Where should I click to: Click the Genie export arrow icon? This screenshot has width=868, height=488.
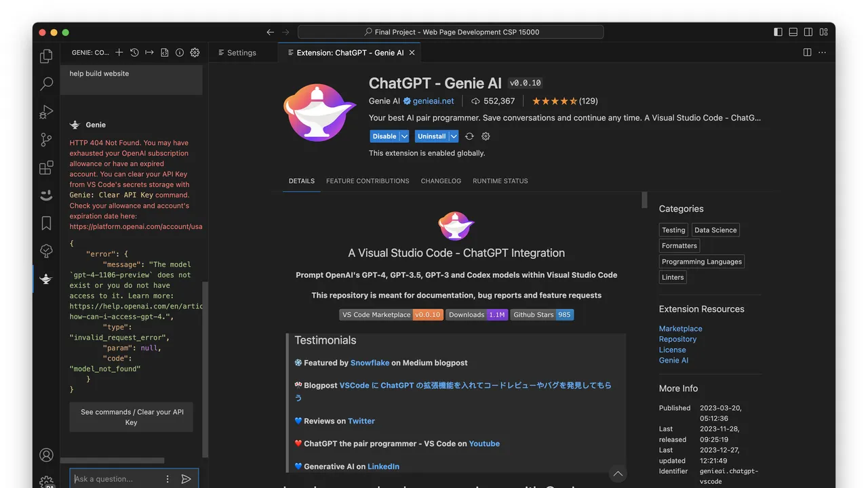click(149, 52)
